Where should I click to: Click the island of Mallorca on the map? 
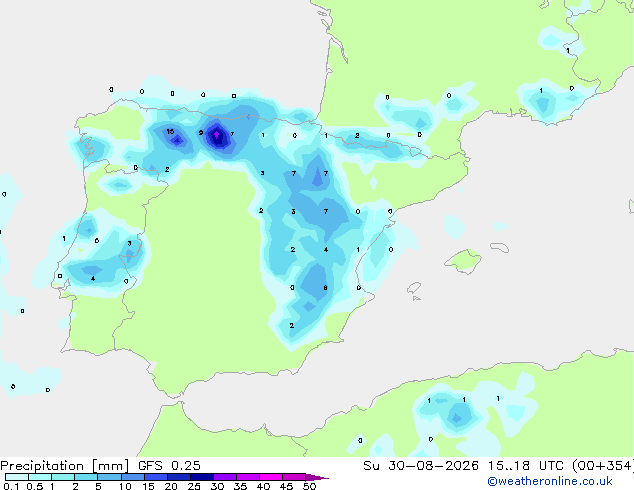(x=463, y=261)
